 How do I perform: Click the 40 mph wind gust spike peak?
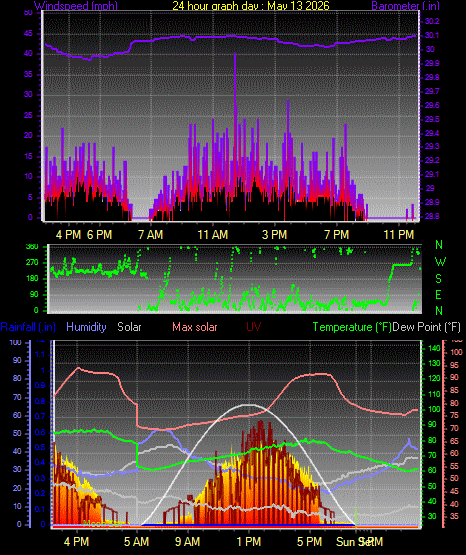pos(235,54)
